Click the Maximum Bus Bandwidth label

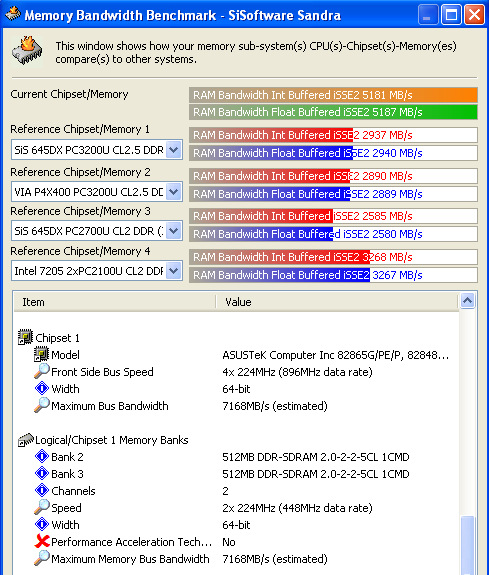pyautogui.click(x=110, y=406)
